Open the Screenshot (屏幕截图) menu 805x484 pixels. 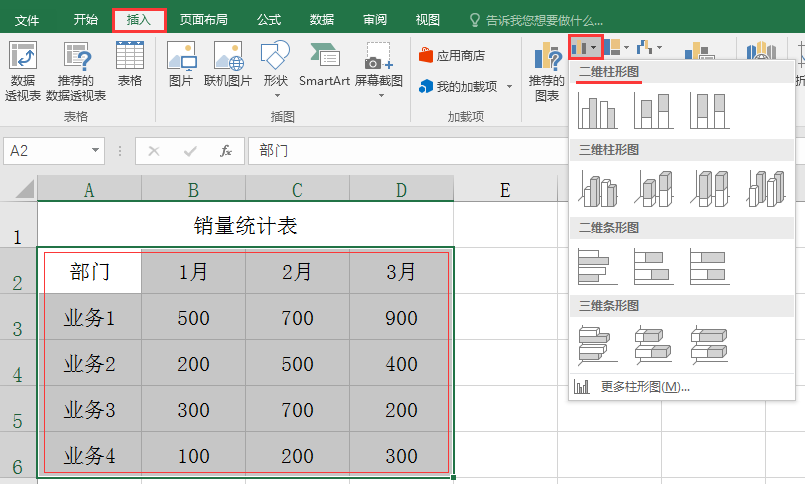(x=379, y=69)
